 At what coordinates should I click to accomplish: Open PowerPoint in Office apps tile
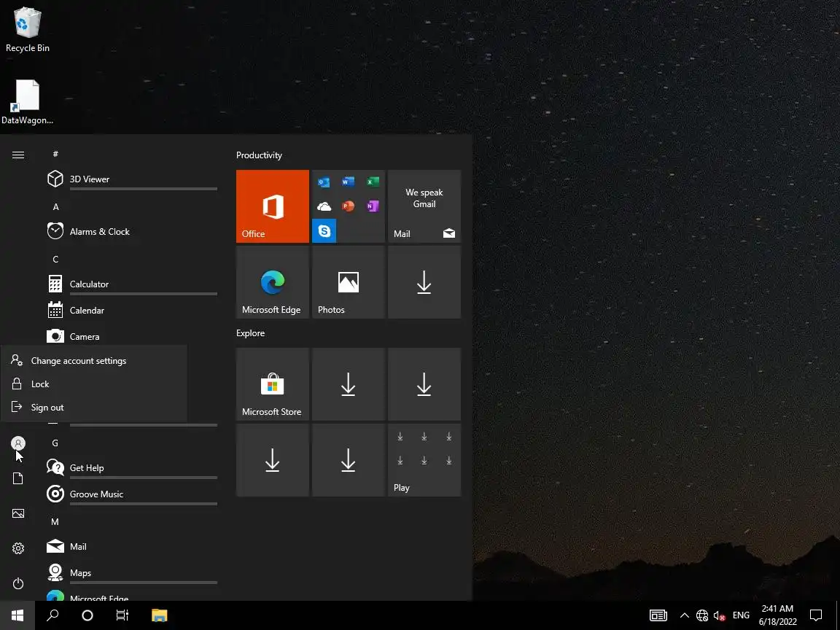pos(349,206)
